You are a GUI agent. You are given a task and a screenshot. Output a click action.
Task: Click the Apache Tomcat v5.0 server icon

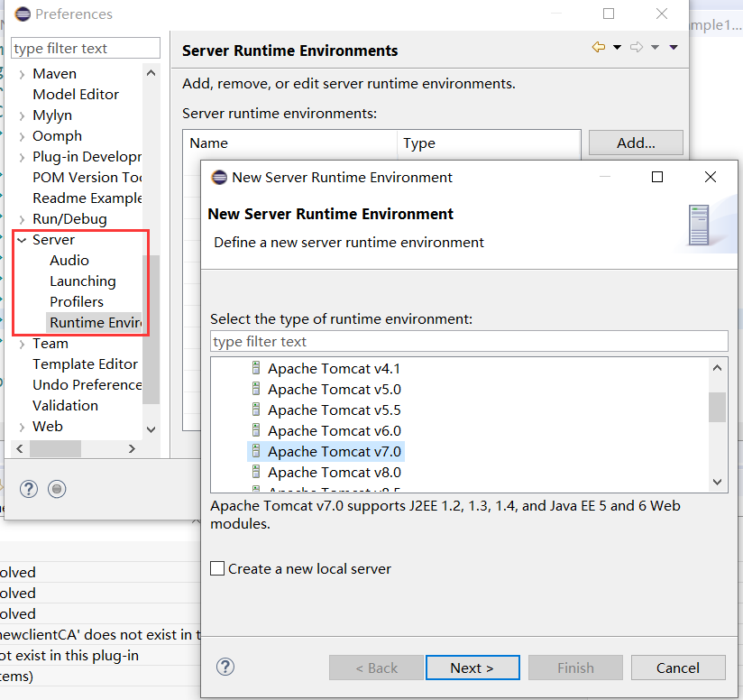click(x=256, y=389)
